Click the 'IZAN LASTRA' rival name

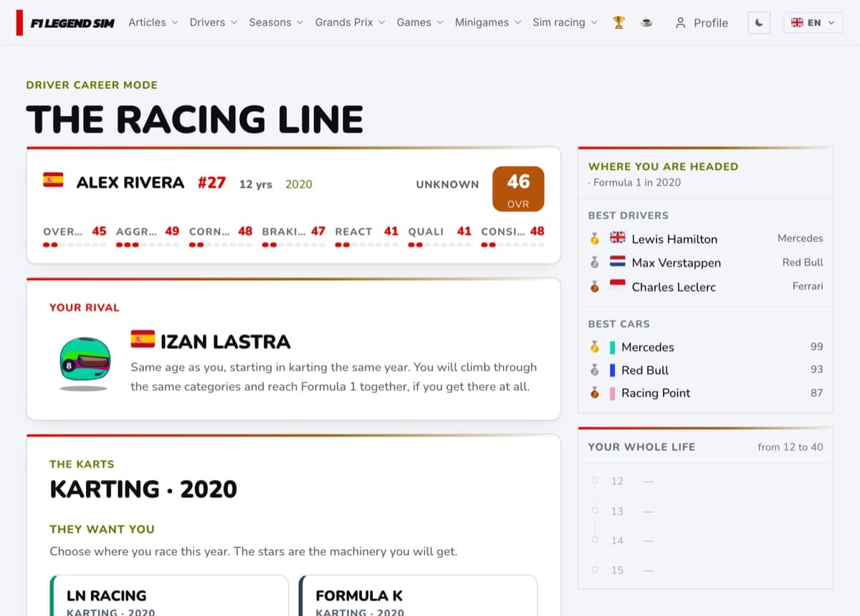click(x=225, y=342)
